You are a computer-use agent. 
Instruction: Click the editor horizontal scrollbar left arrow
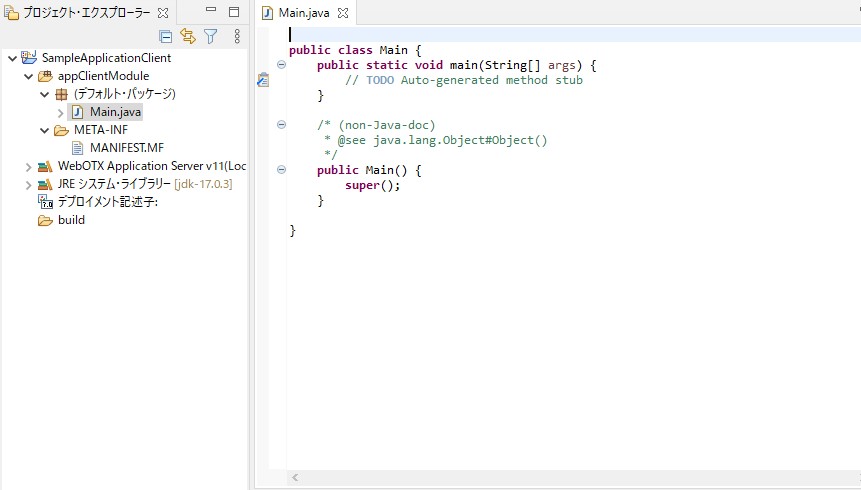coord(295,479)
